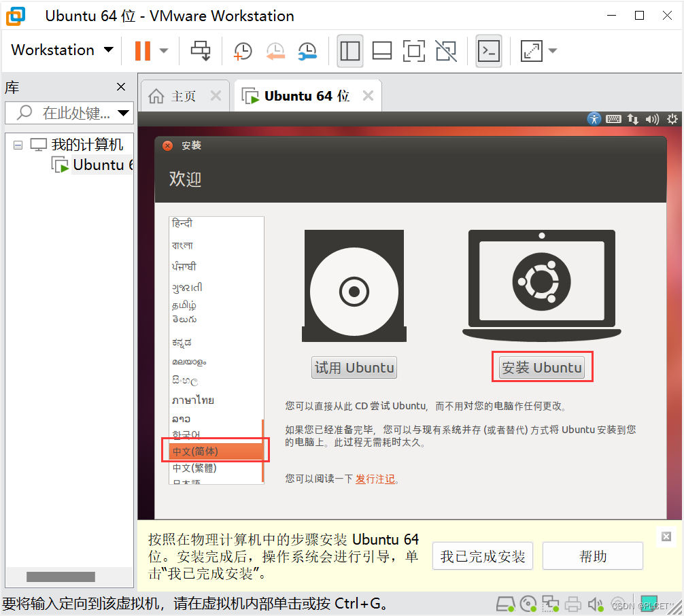Switch to Unity mode icon
The height and width of the screenshot is (616, 684).
(446, 51)
